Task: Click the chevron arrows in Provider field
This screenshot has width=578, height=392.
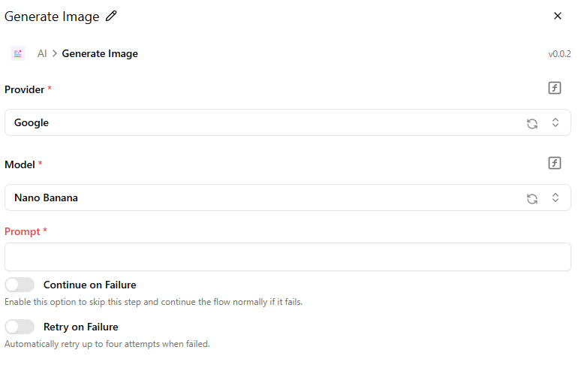Action: tap(555, 122)
